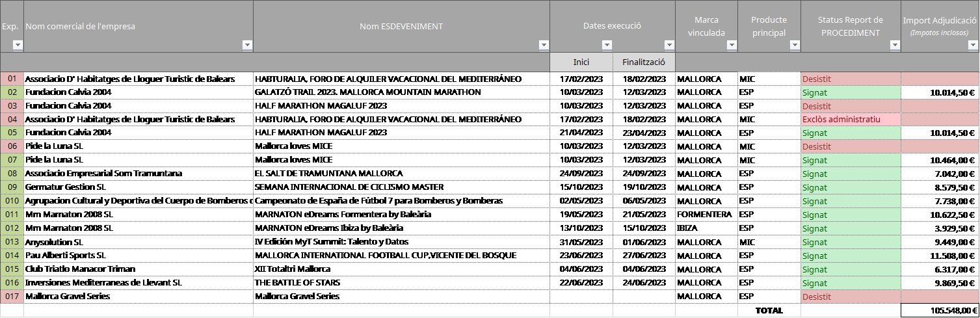
Task: Select start date 31/05/2023 cell
Action: tap(581, 241)
